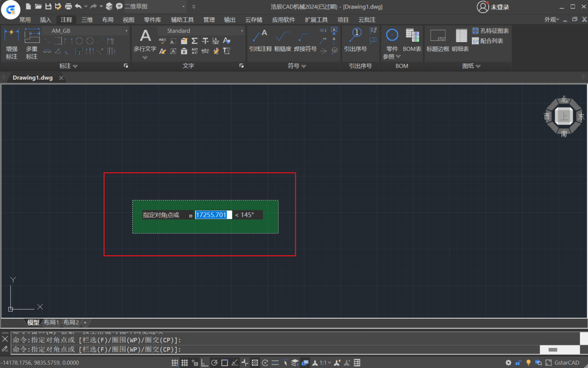
Task: Click the 孔特征图表 button
Action: (x=490, y=31)
